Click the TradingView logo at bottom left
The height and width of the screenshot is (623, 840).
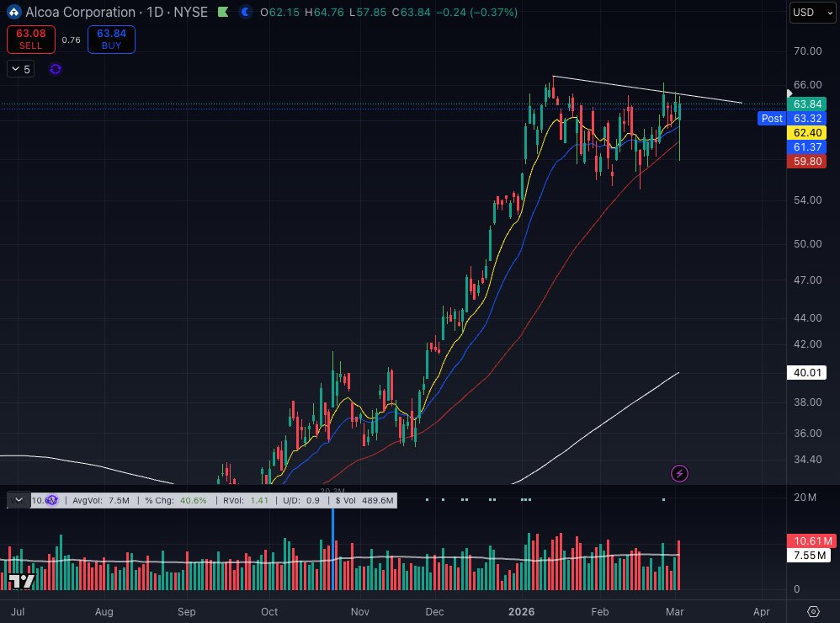(21, 581)
